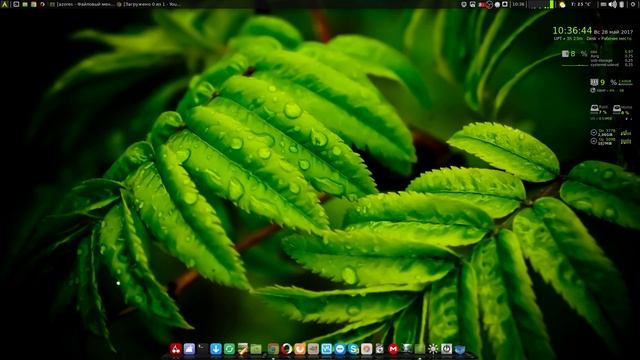The image size is (640, 360).
Task: Click the 10:36 clock in top panel
Action: tap(518, 4)
